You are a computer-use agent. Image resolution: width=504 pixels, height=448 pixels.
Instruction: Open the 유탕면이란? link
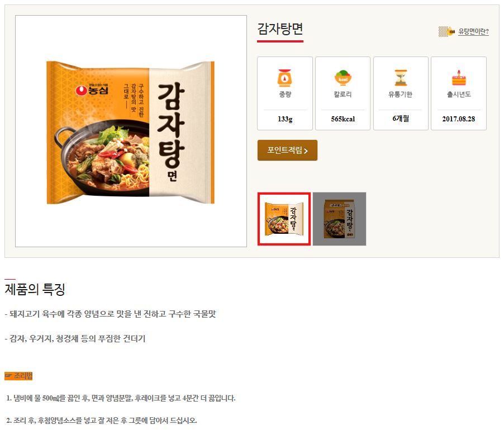473,31
